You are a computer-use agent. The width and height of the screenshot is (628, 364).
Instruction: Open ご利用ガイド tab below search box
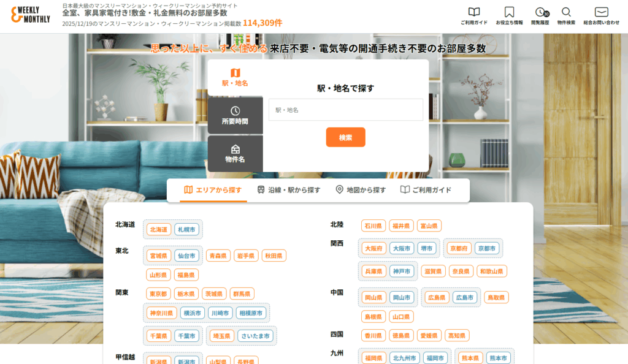[x=426, y=190]
